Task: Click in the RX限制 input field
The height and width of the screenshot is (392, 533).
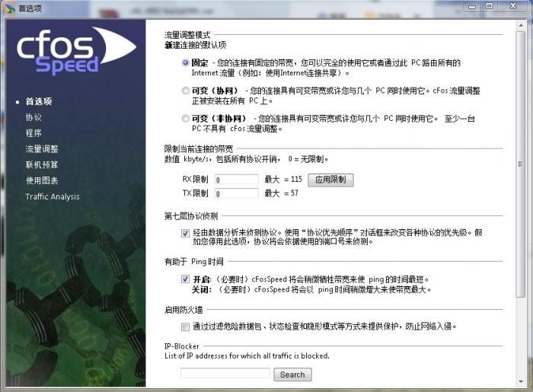Action: [237, 180]
